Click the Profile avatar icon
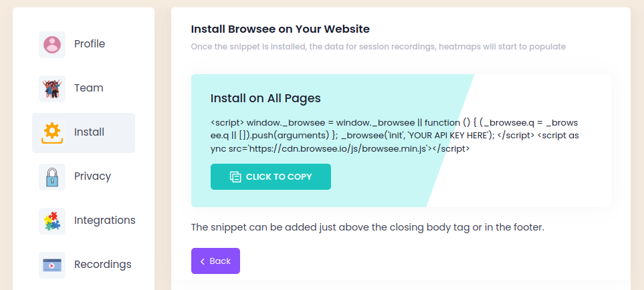 [52, 45]
